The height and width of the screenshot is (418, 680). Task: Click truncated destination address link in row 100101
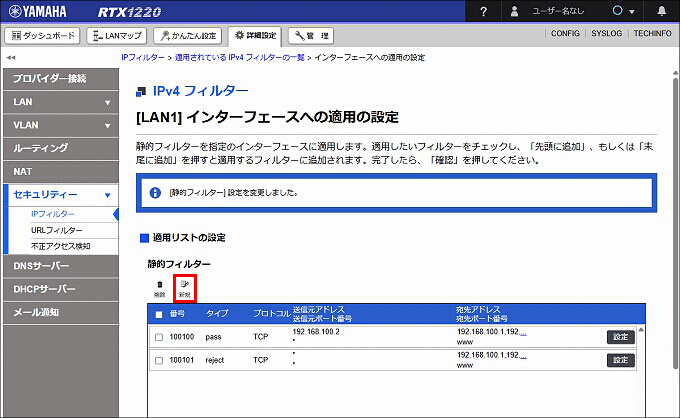523,356
